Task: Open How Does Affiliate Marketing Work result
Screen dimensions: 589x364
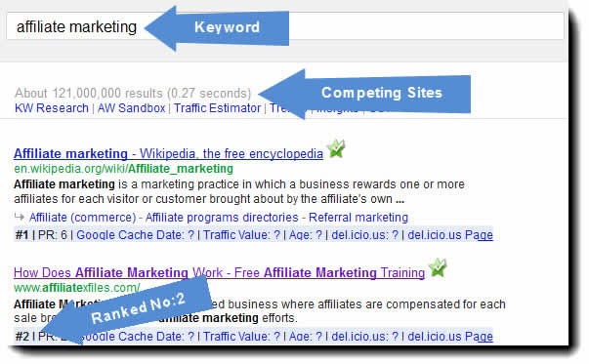Action: tap(219, 272)
